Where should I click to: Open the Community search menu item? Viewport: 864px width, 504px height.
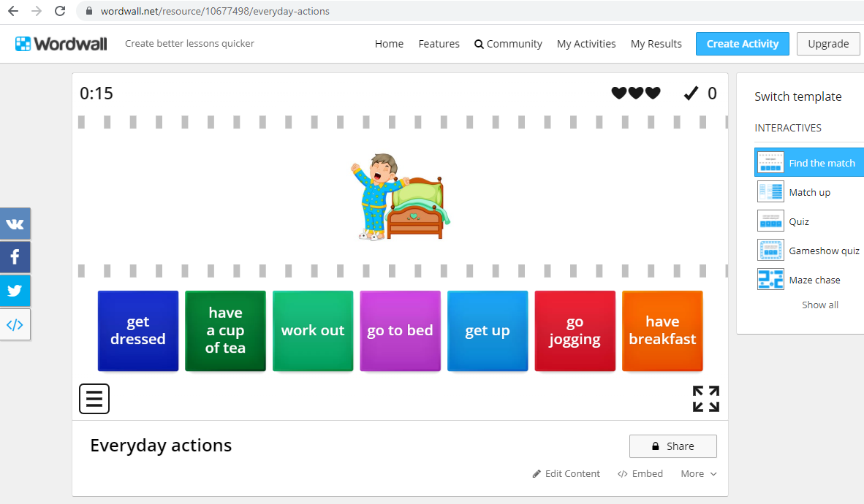coord(508,44)
